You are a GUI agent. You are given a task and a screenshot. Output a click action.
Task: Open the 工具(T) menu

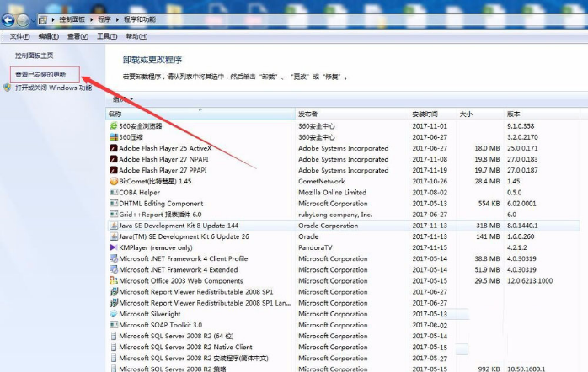107,36
